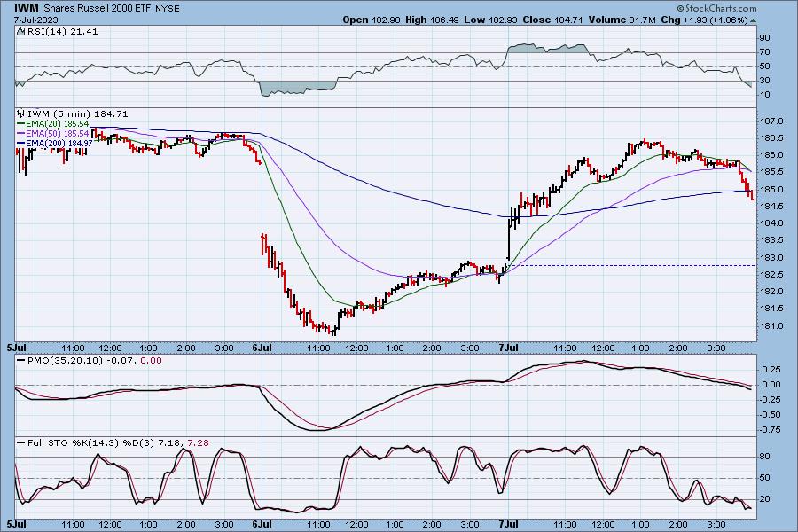Click the -0.75 level on PMO axis

pyautogui.click(x=771, y=430)
